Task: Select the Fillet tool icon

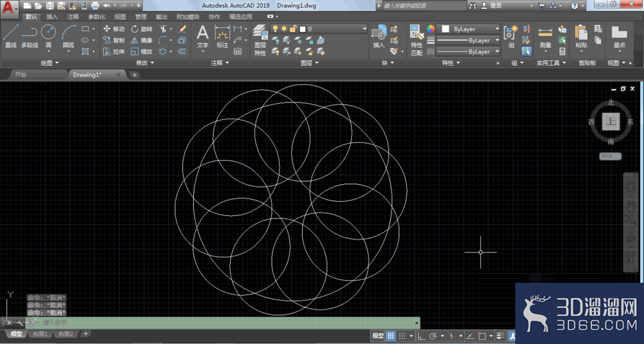Action: coord(163,41)
